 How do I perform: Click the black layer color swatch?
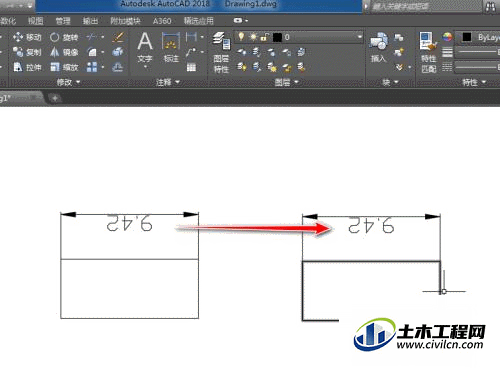(x=277, y=37)
